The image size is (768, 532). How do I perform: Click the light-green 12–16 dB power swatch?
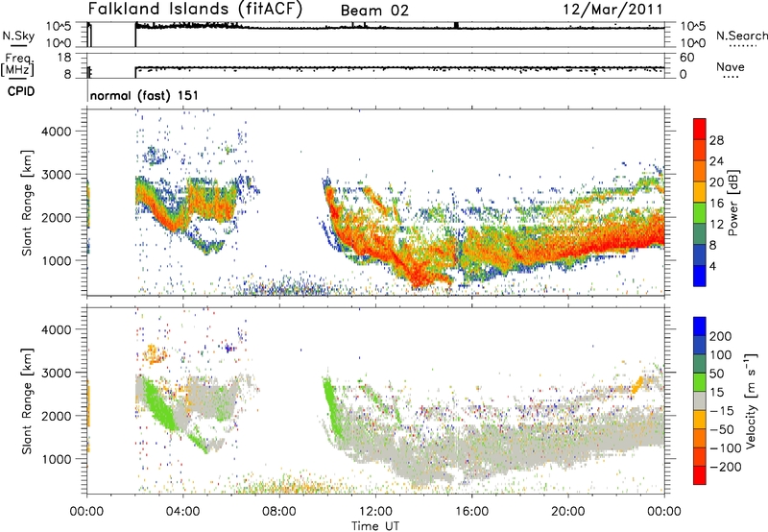coord(700,212)
